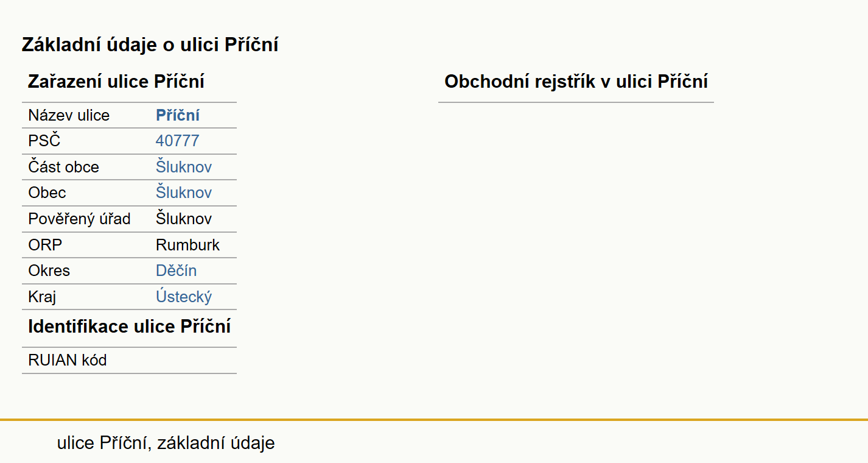The height and width of the screenshot is (463, 868).
Task: Click the Obchodní rejstřík v ulici Příční heading
Action: tap(576, 82)
